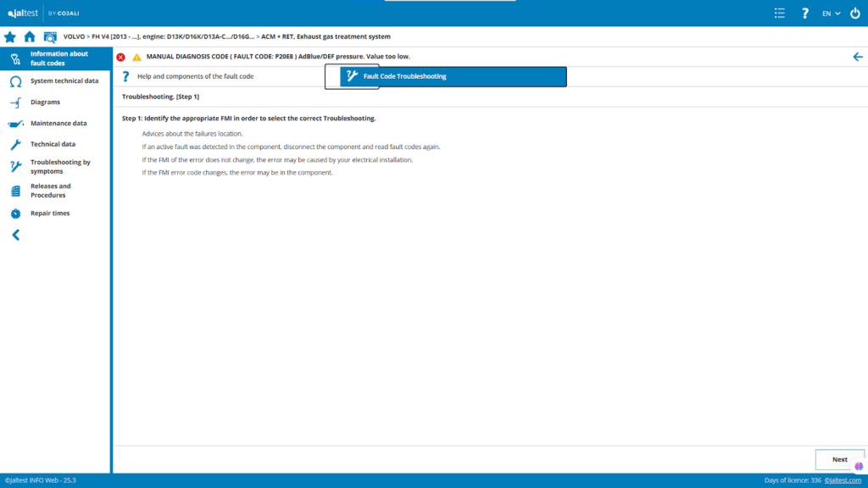The height and width of the screenshot is (488, 868).
Task: Click the red error icon beside fault code
Action: coord(120,57)
